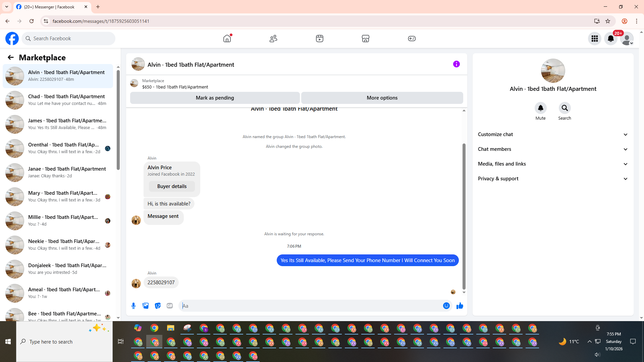Attach a photo using the image icon

146,306
